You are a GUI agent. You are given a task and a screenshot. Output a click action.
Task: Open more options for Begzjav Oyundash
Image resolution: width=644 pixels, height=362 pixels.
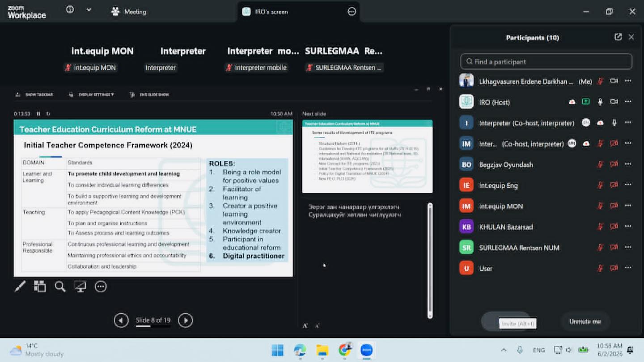(x=628, y=164)
